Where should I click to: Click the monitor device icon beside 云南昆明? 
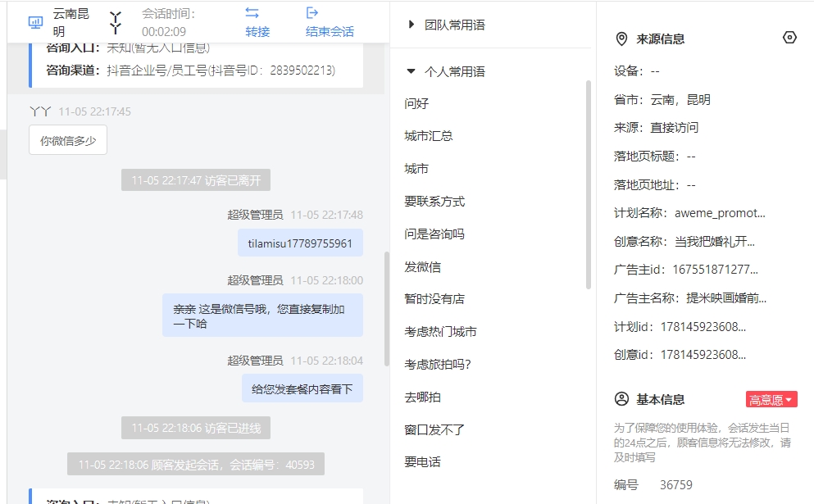(35, 22)
